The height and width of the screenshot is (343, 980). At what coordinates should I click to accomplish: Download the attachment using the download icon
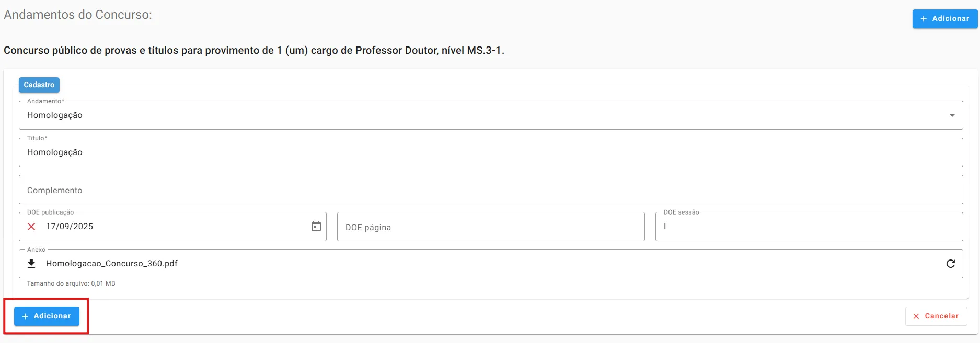pyautogui.click(x=31, y=264)
